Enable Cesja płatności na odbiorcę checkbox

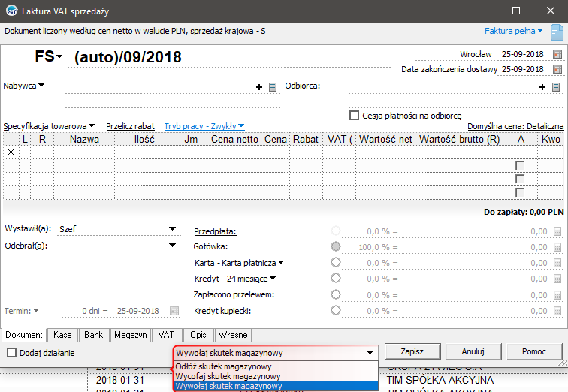point(354,116)
